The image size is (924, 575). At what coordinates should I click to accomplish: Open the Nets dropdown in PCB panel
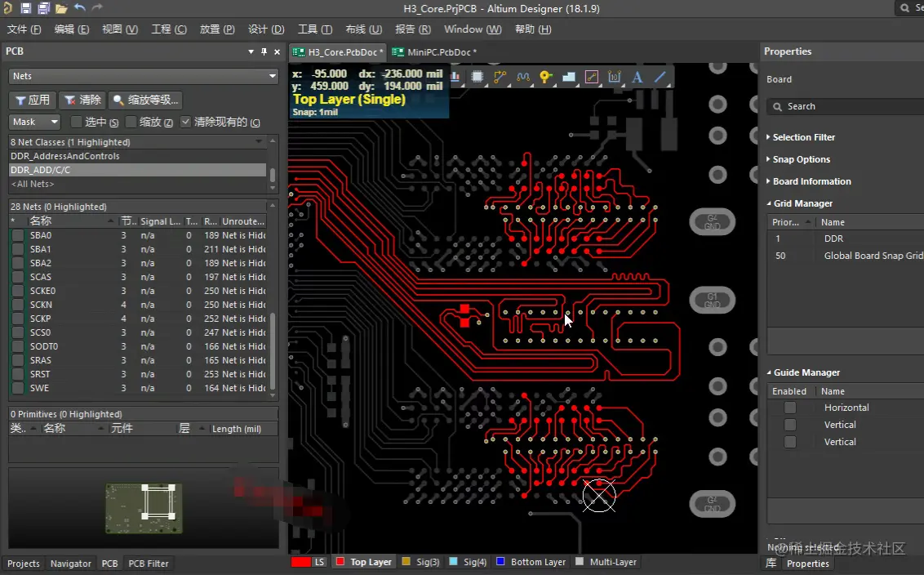pyautogui.click(x=143, y=76)
